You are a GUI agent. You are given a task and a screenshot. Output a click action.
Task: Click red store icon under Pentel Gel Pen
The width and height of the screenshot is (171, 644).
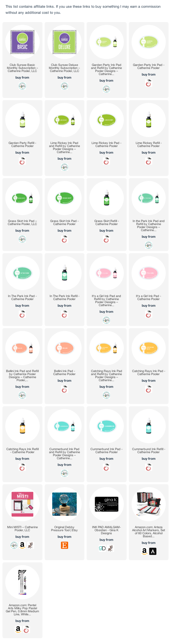tap(26, 629)
